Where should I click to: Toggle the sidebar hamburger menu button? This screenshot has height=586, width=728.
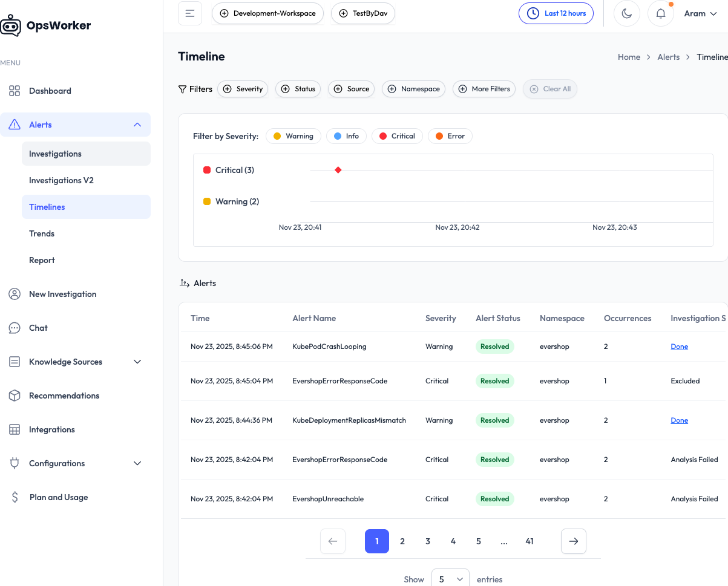pyautogui.click(x=190, y=13)
